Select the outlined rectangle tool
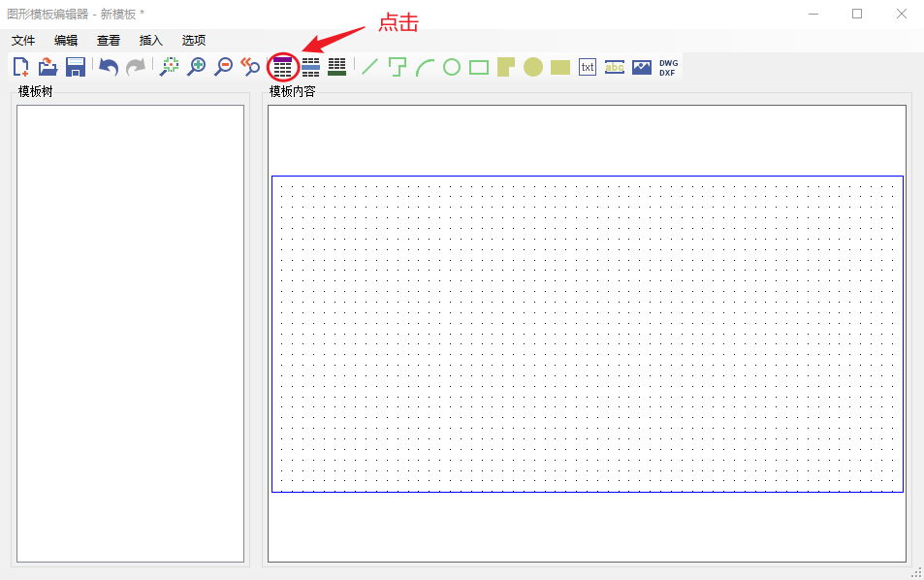The width and height of the screenshot is (924, 580). pyautogui.click(x=479, y=67)
